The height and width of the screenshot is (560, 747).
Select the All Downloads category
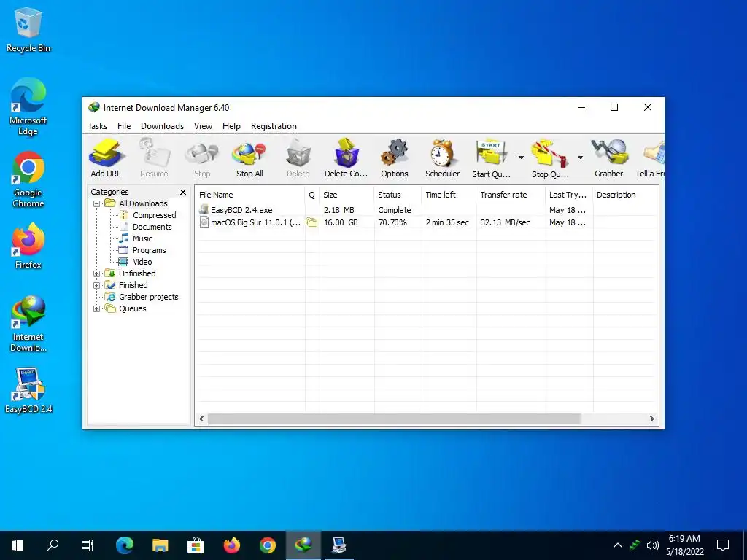[x=143, y=204]
